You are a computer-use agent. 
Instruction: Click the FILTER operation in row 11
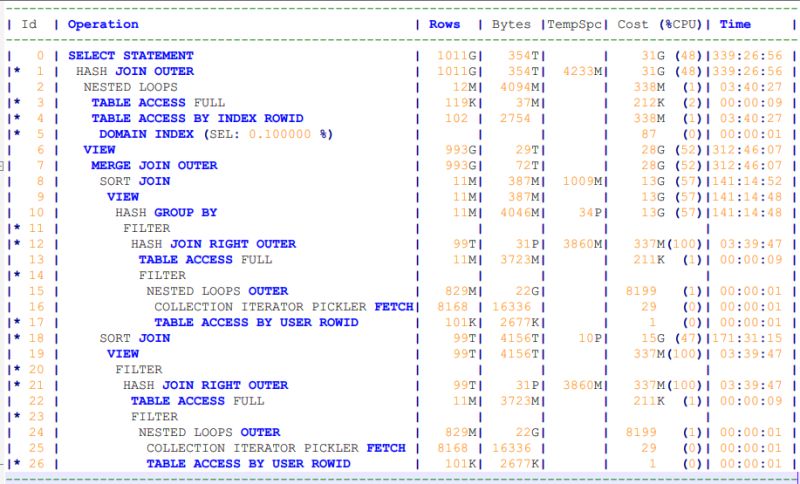point(146,228)
